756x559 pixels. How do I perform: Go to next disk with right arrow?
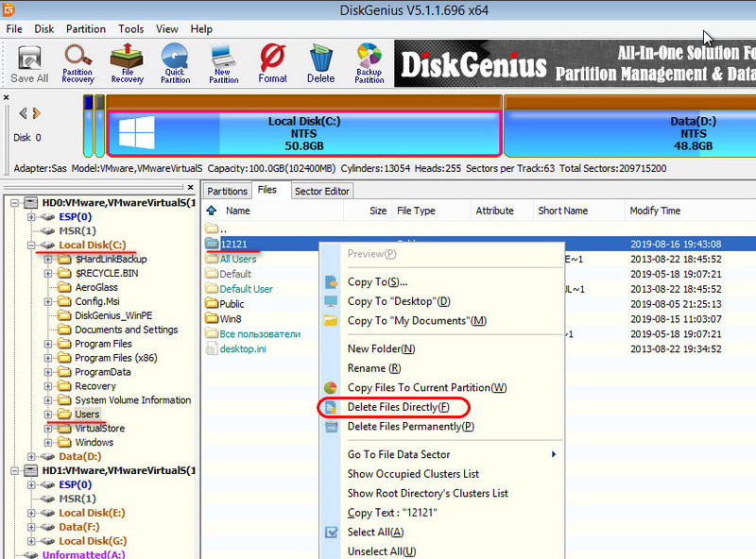click(x=37, y=113)
